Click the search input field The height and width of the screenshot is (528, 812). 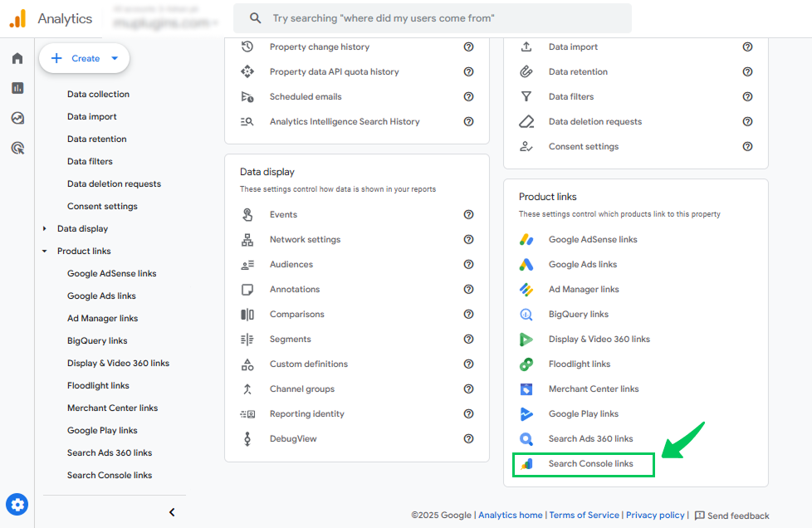[x=433, y=18]
